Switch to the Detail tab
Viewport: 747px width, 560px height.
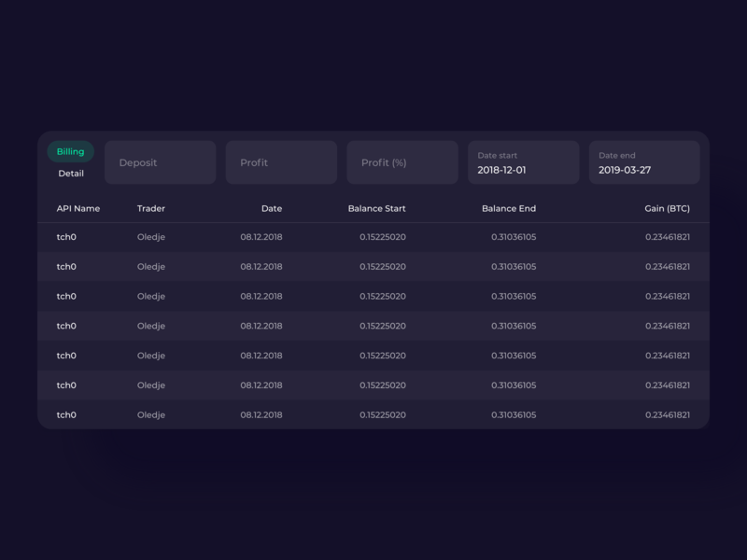pyautogui.click(x=71, y=174)
